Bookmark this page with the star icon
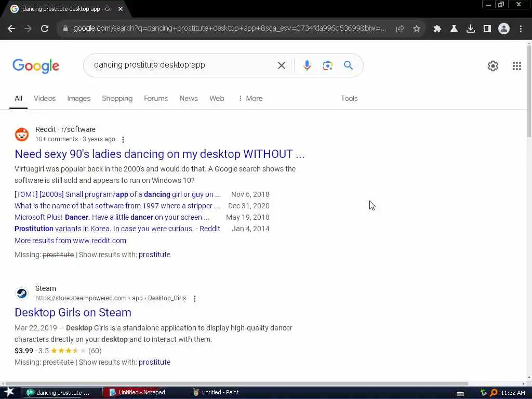This screenshot has height=399, width=532. [x=417, y=29]
